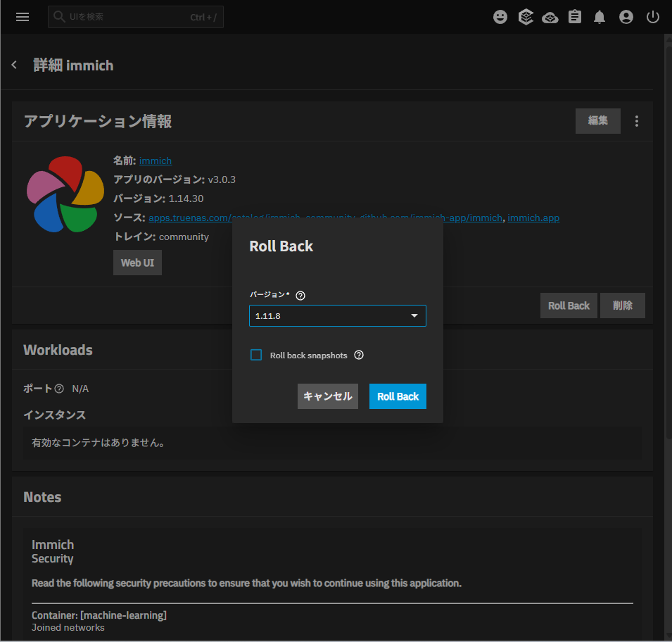This screenshot has width=672, height=642.
Task: Click the immich app logo image
Action: point(65,194)
